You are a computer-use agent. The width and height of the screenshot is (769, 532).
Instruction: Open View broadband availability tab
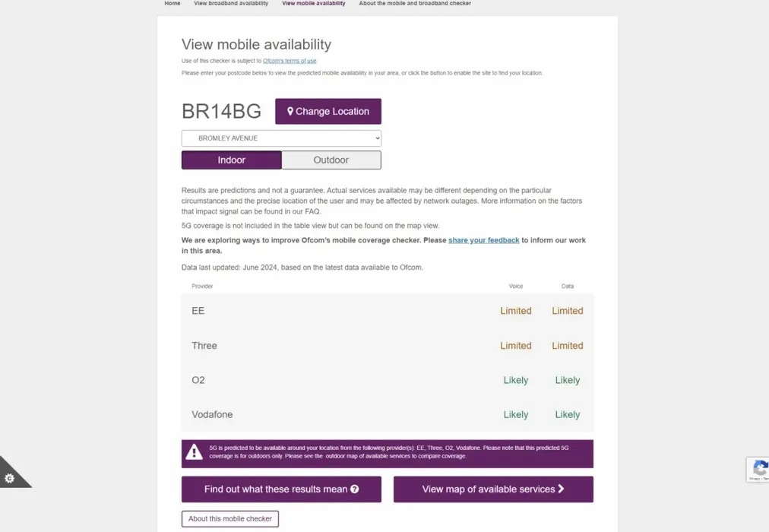[x=231, y=4]
